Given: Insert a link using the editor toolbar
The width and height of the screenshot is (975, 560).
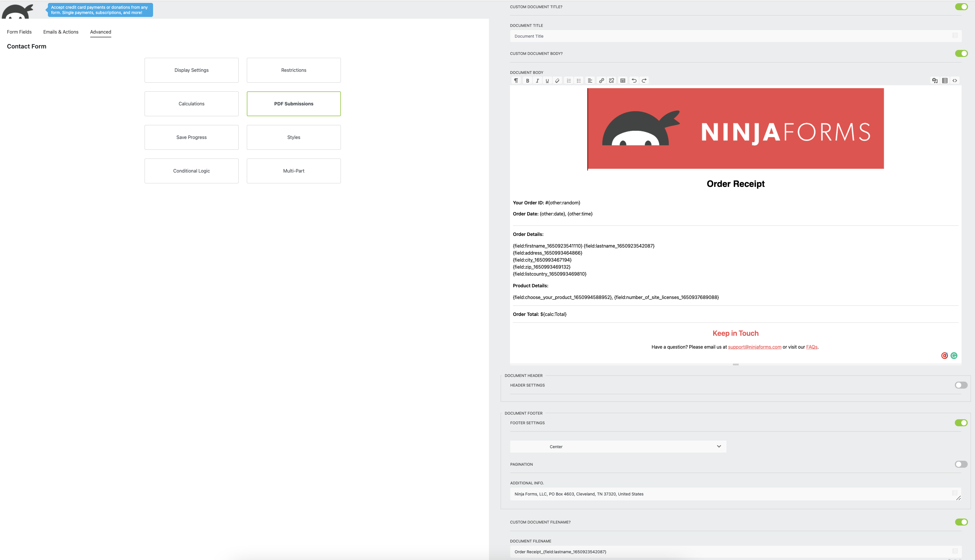Looking at the screenshot, I should coord(601,80).
